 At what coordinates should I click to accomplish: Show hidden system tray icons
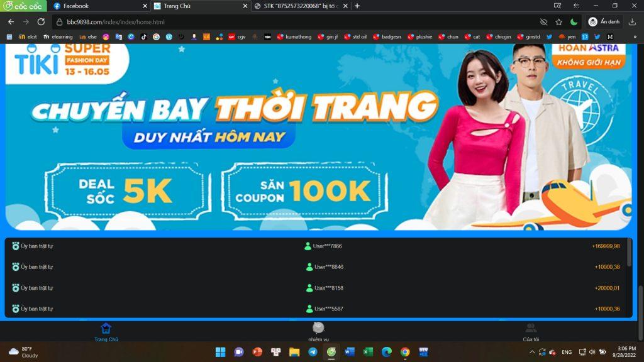tap(532, 352)
